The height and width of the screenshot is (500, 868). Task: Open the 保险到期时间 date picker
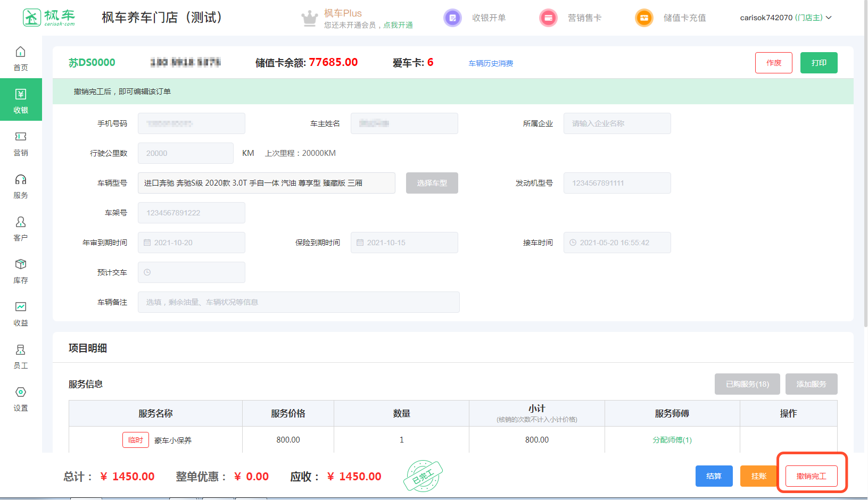[404, 243]
